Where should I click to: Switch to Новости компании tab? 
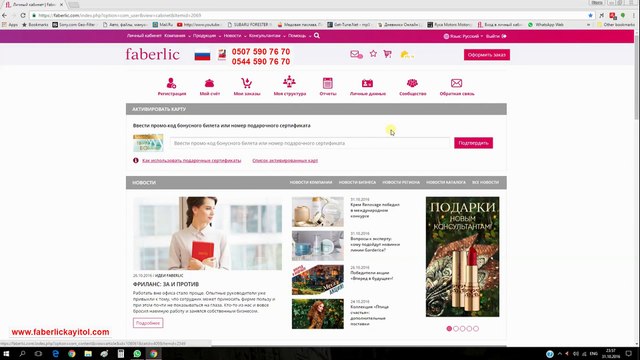[311, 182]
